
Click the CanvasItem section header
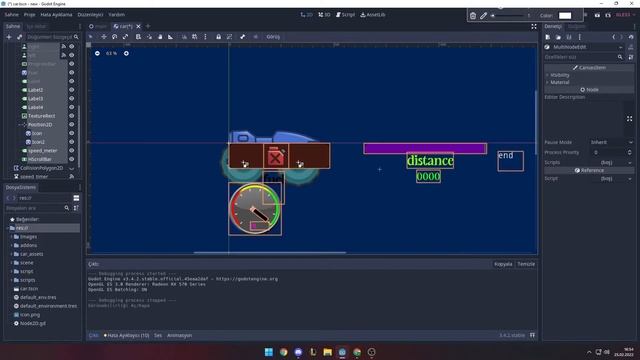(x=589, y=68)
